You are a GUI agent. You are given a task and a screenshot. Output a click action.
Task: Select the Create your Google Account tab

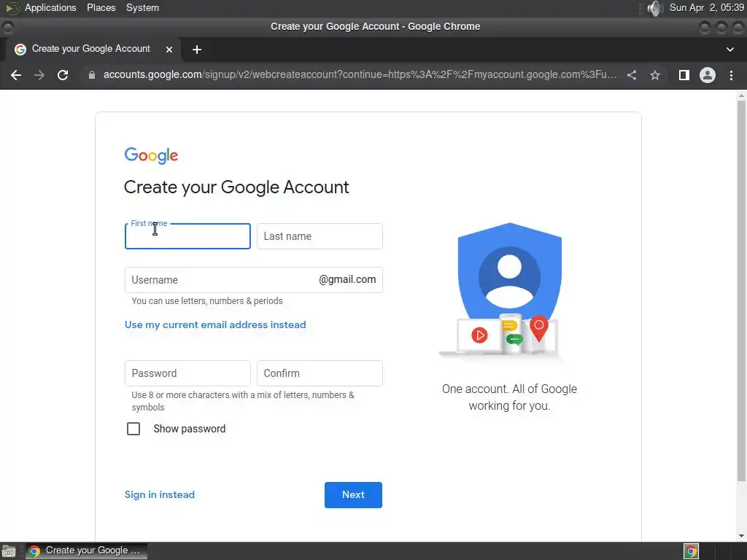click(90, 49)
